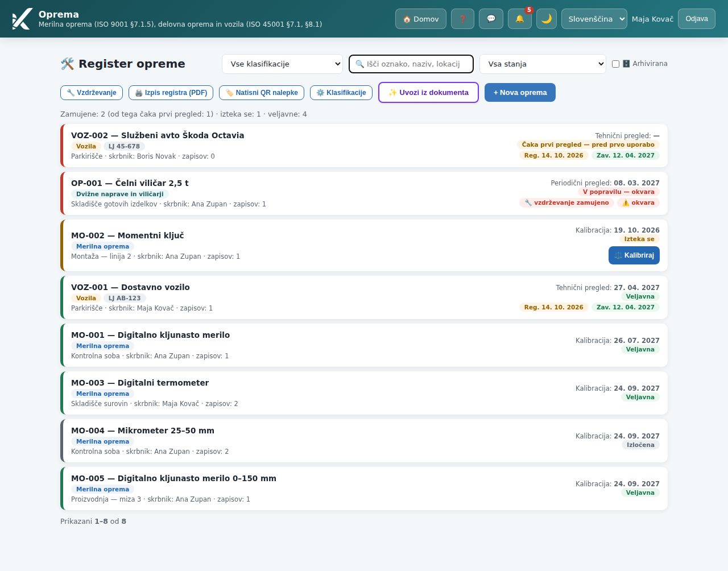728x571 pixels.
Task: Open the Slovenščina language dropdown
Action: [x=594, y=19]
